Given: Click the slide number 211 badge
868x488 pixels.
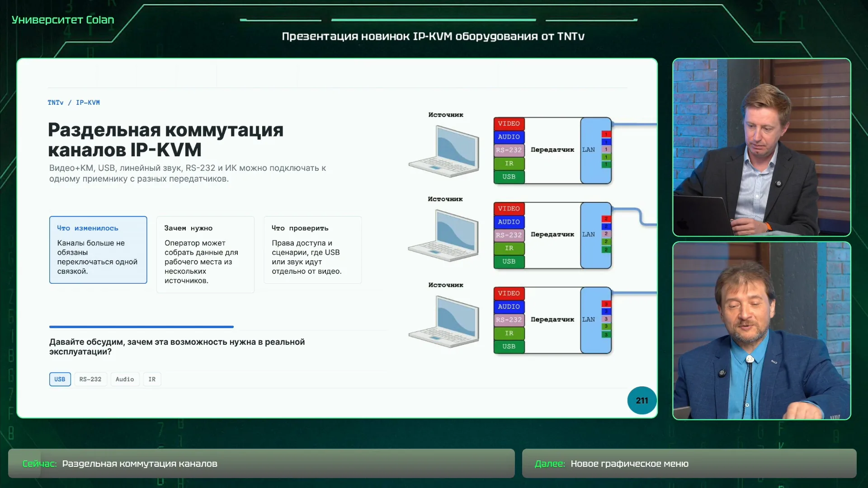Looking at the screenshot, I should (x=642, y=400).
